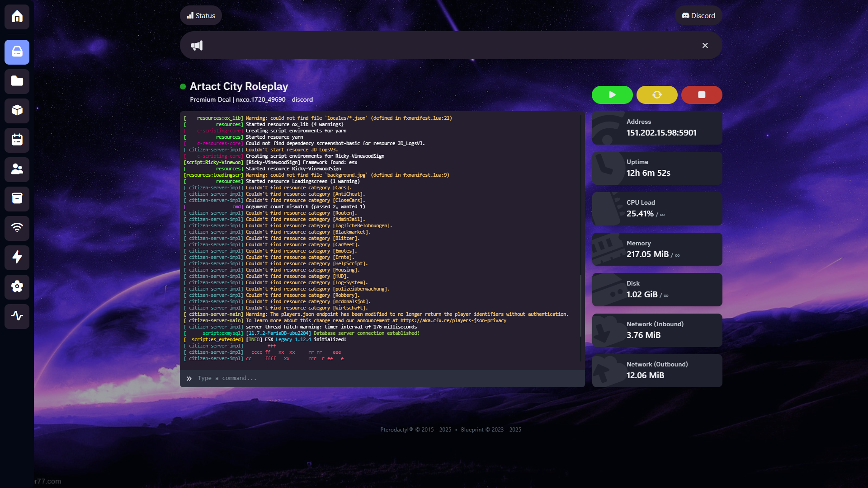
Task: Open the users sidebar icon
Action: pyautogui.click(x=17, y=169)
